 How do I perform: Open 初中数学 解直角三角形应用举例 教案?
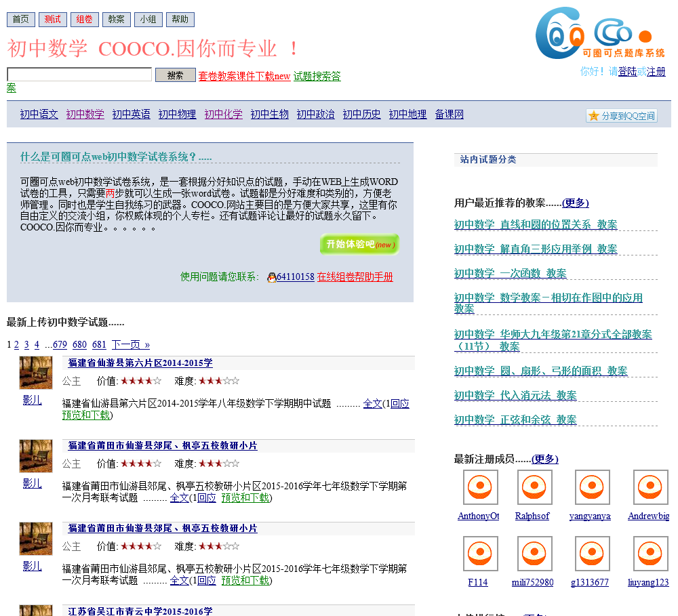536,249
